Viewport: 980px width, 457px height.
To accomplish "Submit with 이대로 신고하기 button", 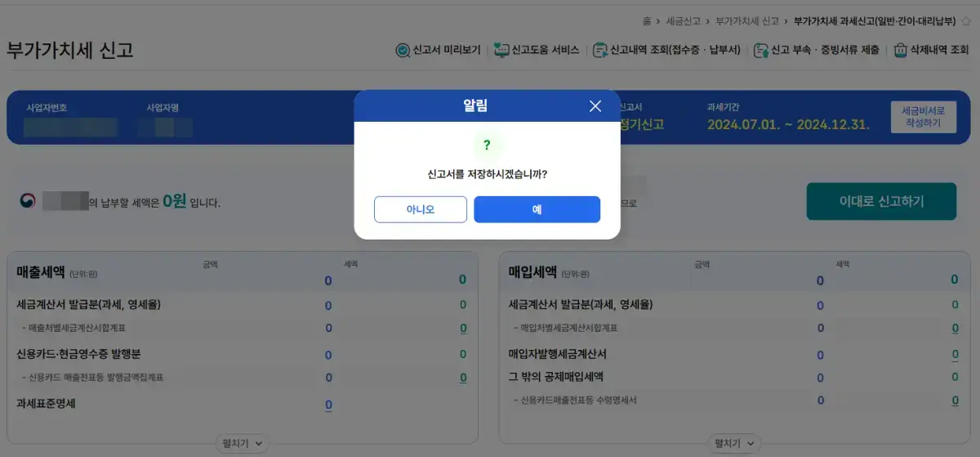I will (881, 201).
